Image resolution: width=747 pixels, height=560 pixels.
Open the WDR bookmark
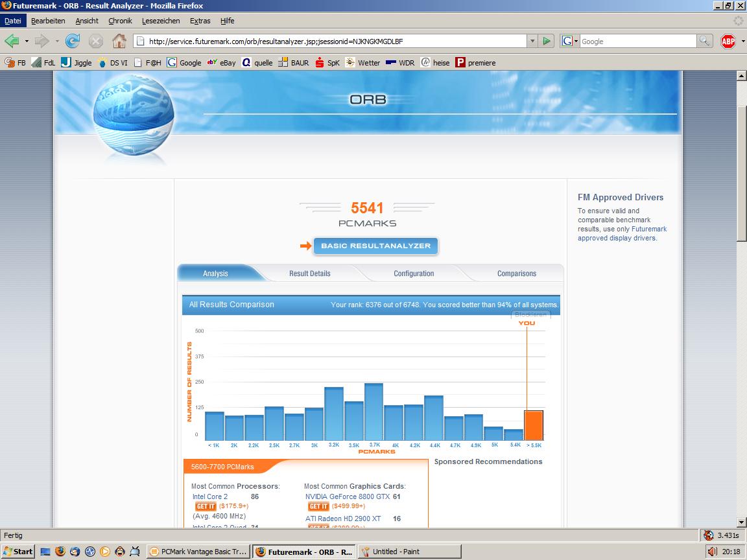click(400, 62)
